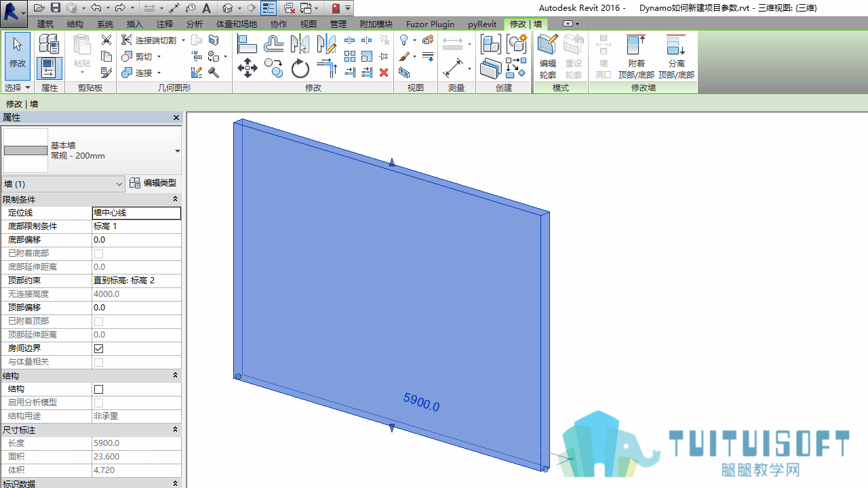This screenshot has height=488, width=868.
Task: Select the Move tool in the ribbon
Action: coord(247,68)
